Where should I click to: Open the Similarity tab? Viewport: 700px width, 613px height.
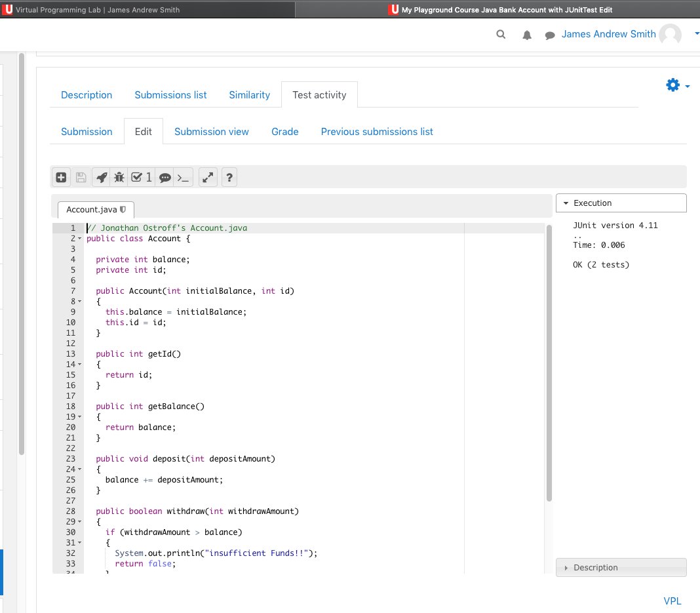click(x=250, y=94)
